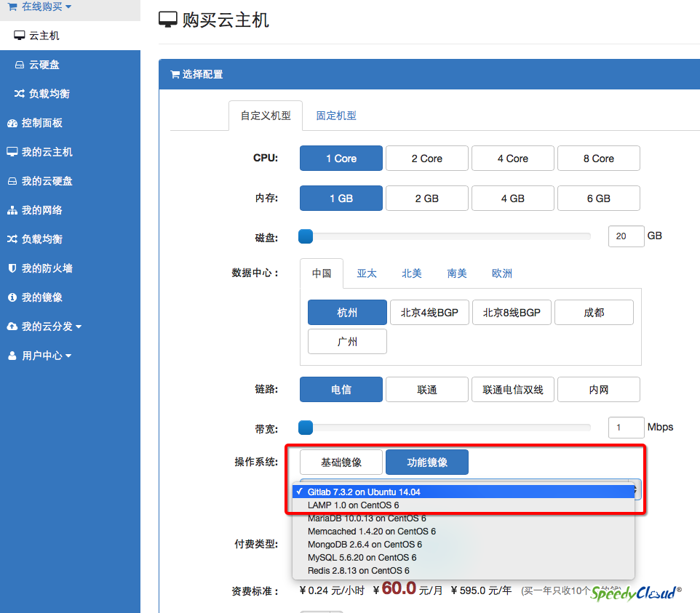Click the dashboard icon beside 控制面板
Viewport: 700px width, 613px height.
12,123
